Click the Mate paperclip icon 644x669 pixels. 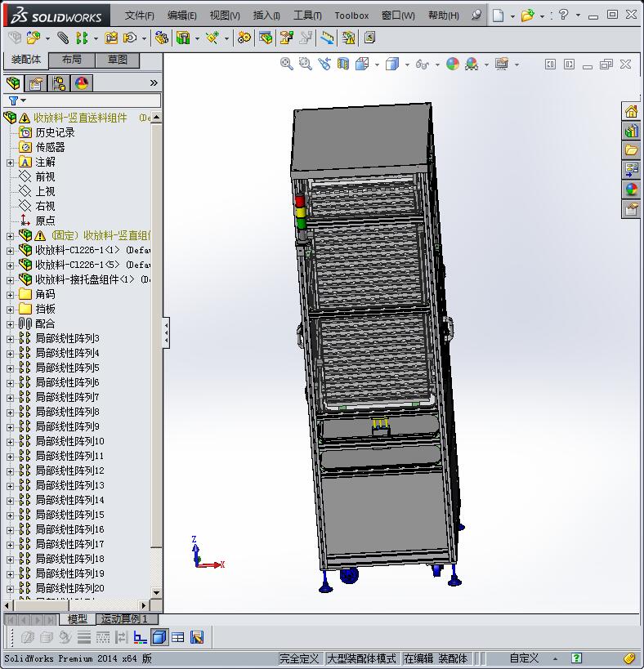coord(63,38)
